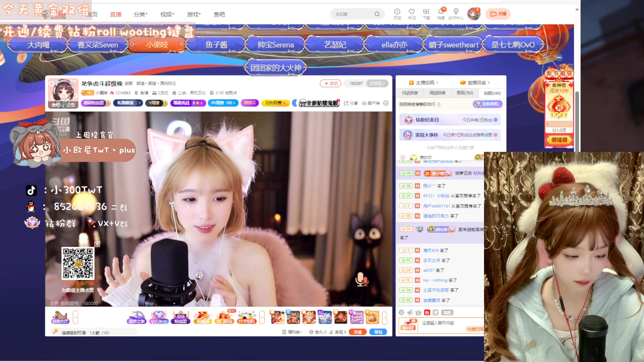Go to the 鱼吧 nav item
644x362 pixels.
tap(219, 14)
